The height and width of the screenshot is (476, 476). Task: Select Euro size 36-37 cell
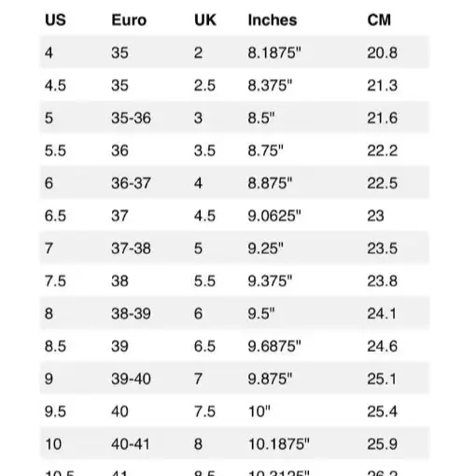[x=131, y=183]
